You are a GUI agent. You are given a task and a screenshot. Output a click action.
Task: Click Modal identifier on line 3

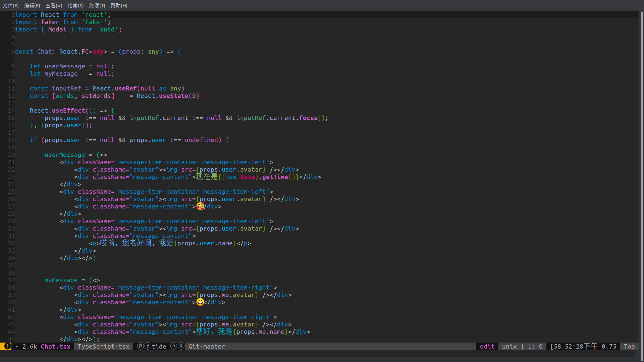point(57,29)
